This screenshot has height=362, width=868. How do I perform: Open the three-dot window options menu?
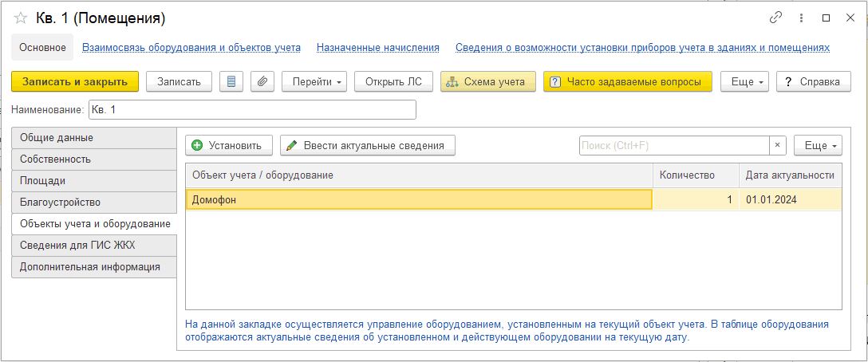[801, 18]
